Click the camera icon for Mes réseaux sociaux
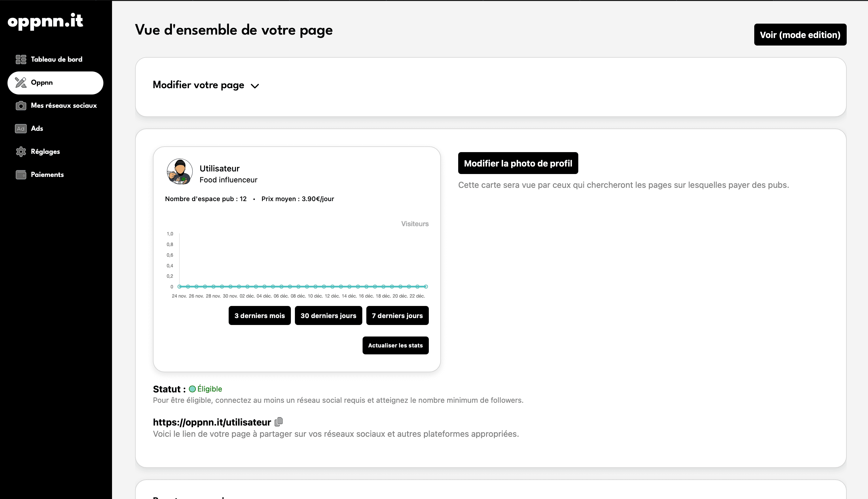868x499 pixels. [x=21, y=105]
